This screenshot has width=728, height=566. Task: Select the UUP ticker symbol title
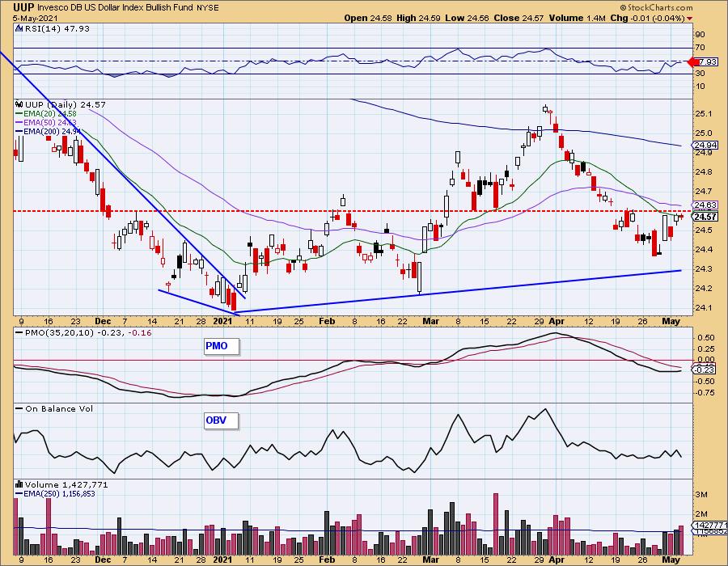[23, 7]
